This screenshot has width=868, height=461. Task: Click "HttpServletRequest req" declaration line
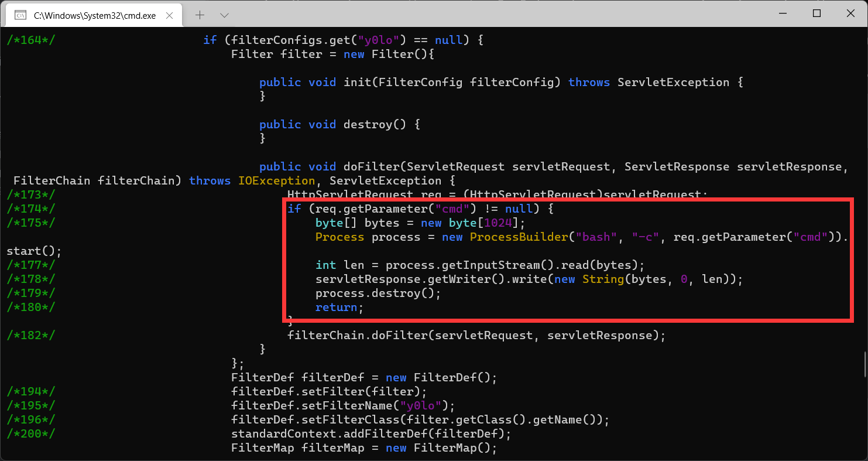click(x=498, y=195)
